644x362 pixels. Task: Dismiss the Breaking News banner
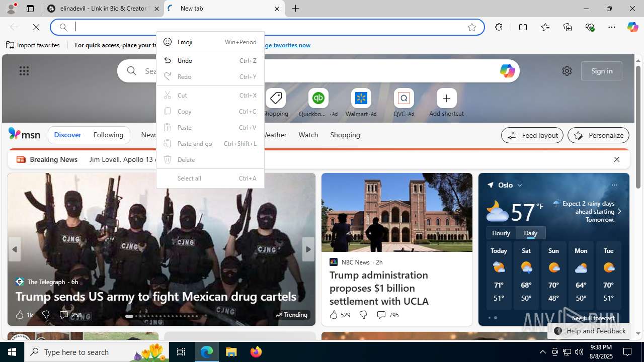click(616, 159)
